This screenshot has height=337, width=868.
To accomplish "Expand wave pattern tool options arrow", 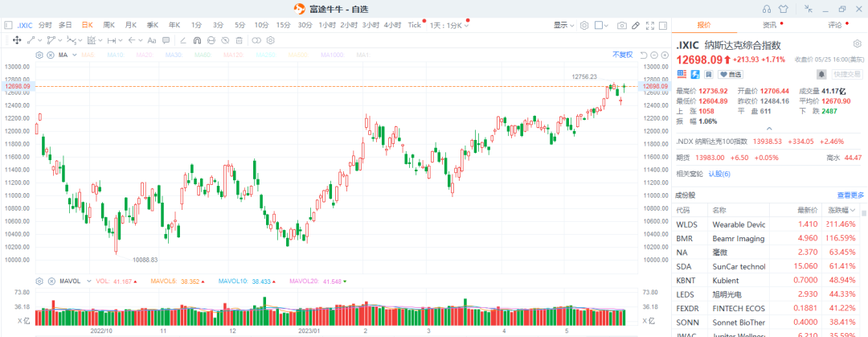I will 80,40.
